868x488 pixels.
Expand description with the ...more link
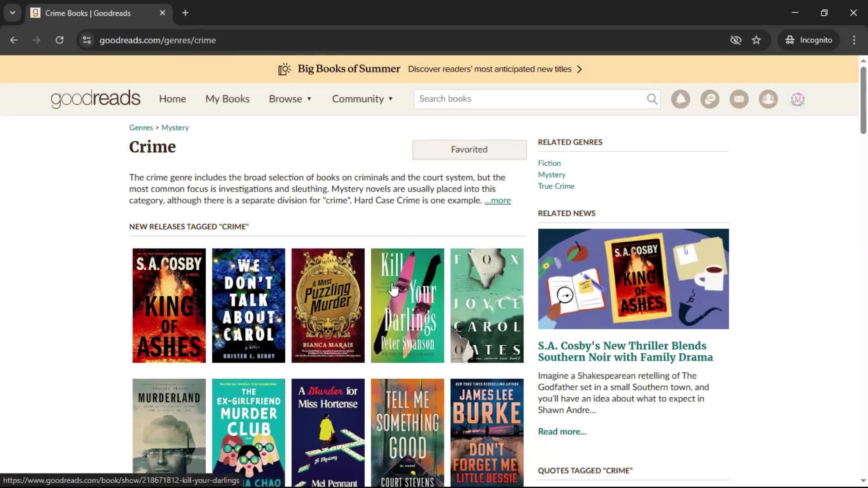(497, 201)
